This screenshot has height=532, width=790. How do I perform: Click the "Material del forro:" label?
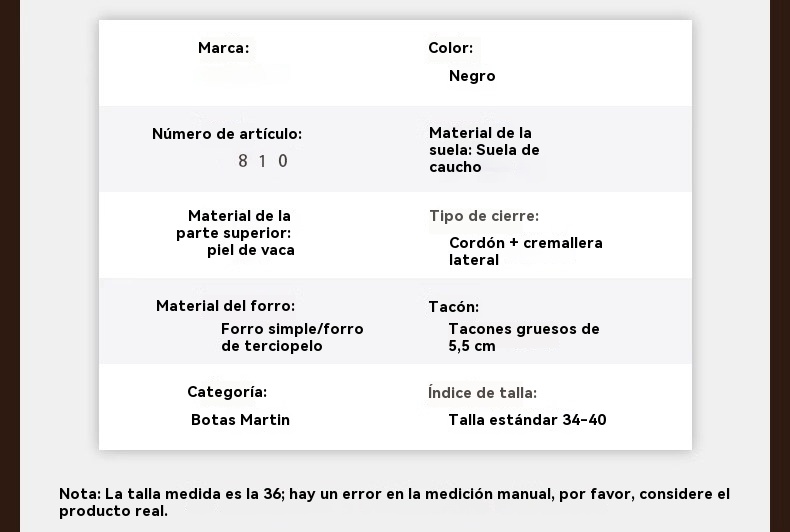click(x=225, y=306)
